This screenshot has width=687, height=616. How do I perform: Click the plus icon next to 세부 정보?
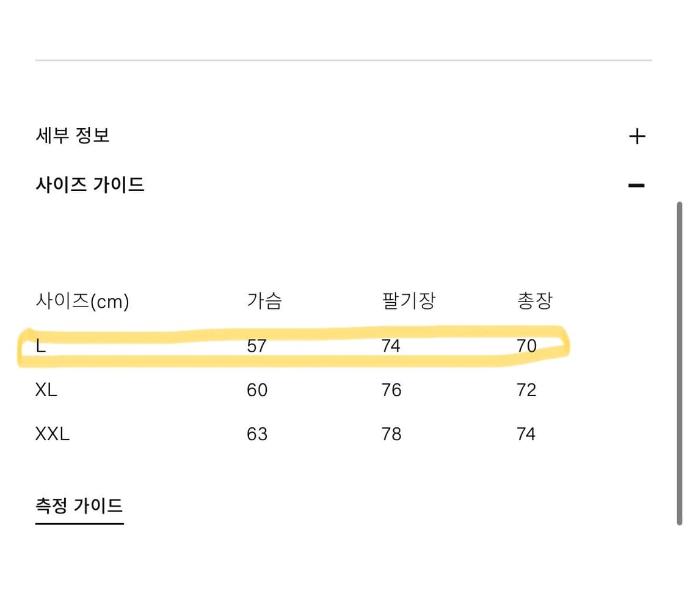(x=638, y=136)
